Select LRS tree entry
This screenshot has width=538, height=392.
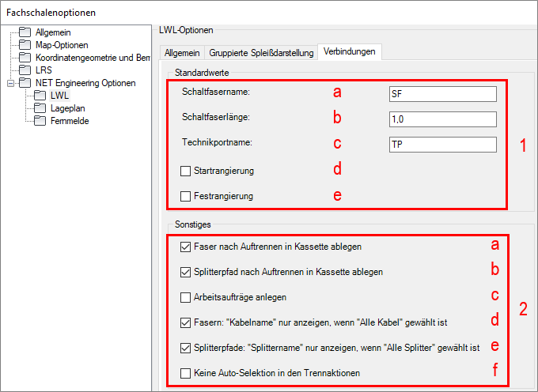coord(44,70)
